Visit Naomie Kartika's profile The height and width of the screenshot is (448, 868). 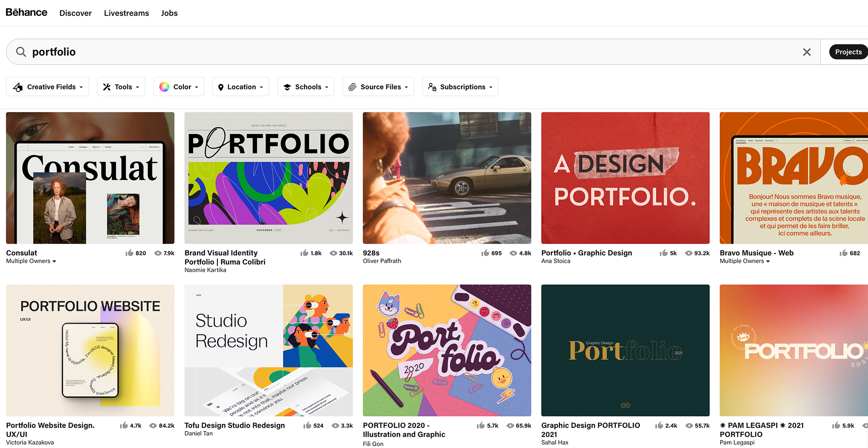205,270
